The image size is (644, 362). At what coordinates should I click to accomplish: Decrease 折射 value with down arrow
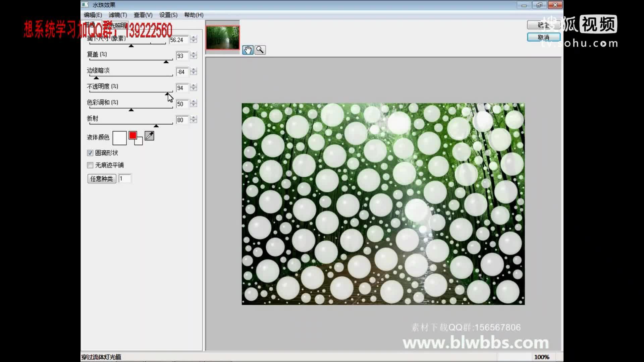click(194, 122)
